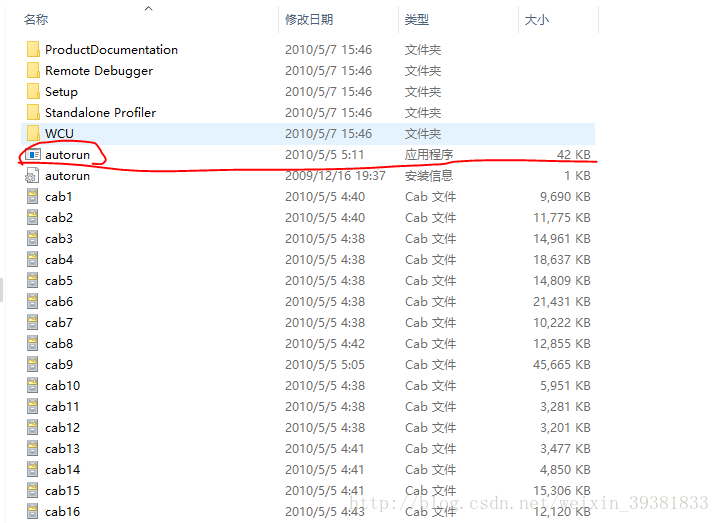
Task: Click the cab13 file name
Action: coord(62,449)
